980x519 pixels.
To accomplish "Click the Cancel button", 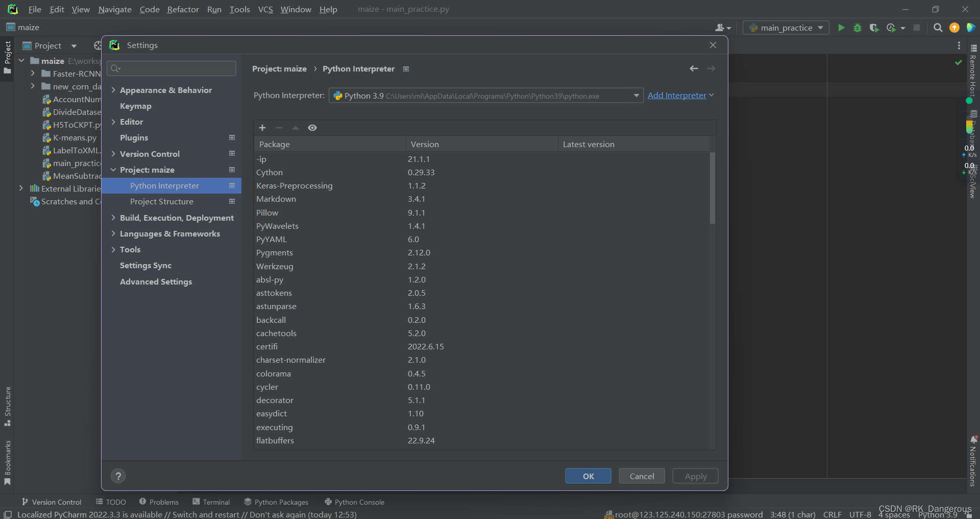I will tap(642, 476).
